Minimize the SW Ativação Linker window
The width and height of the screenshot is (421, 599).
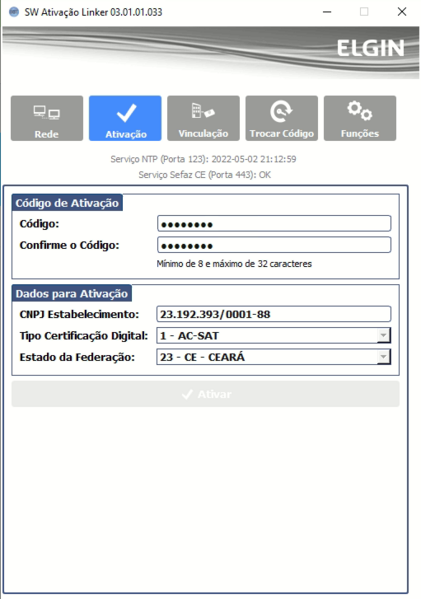pos(327,12)
